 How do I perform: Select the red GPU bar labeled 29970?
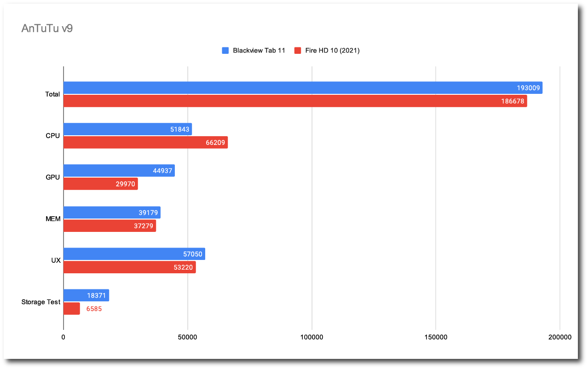click(100, 184)
